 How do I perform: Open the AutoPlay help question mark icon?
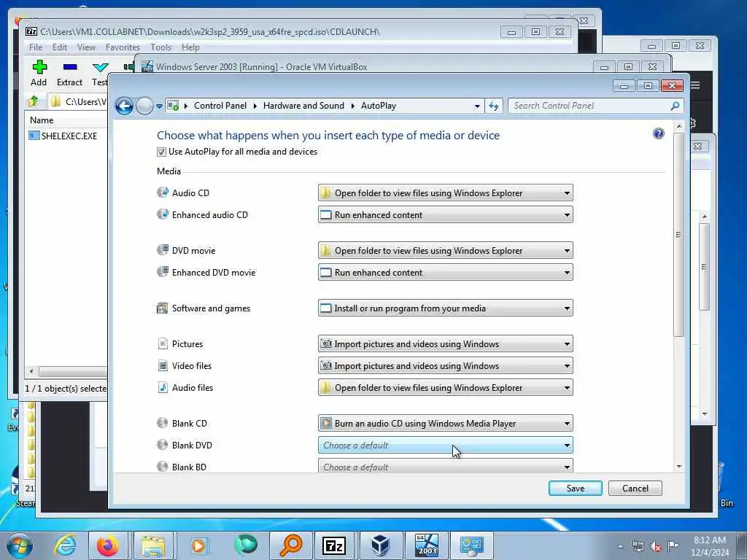point(659,134)
